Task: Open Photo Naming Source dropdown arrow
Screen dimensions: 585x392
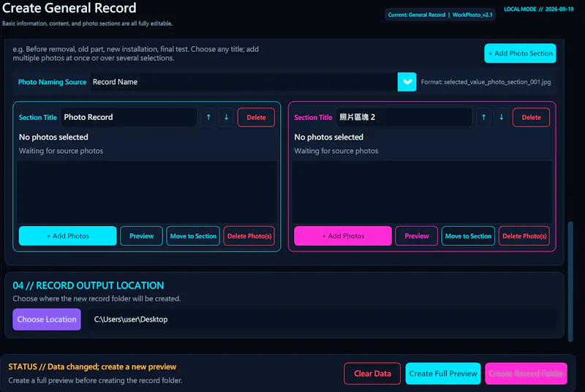Action: (407, 82)
